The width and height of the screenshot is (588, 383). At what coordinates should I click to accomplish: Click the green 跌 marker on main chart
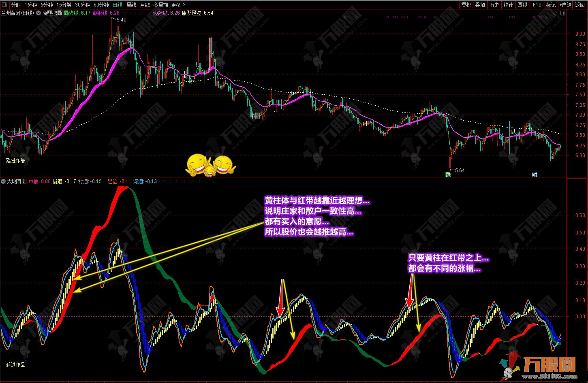448,175
